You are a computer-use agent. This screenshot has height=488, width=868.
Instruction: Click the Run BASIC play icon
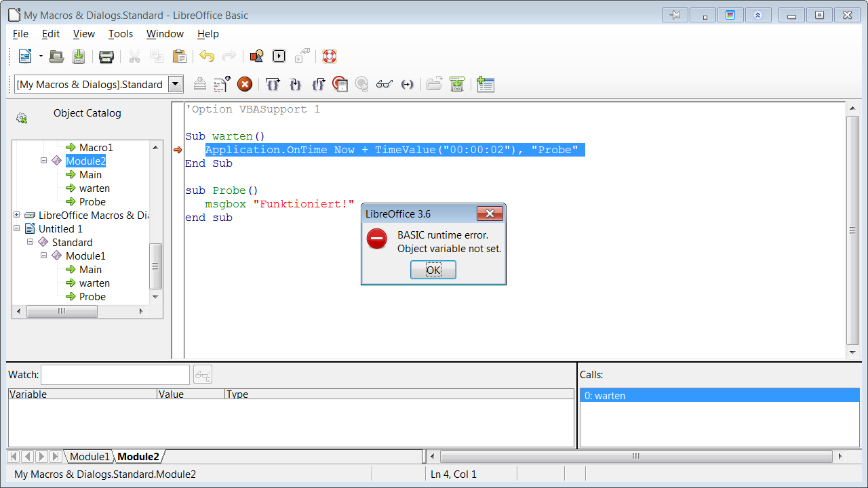click(279, 56)
